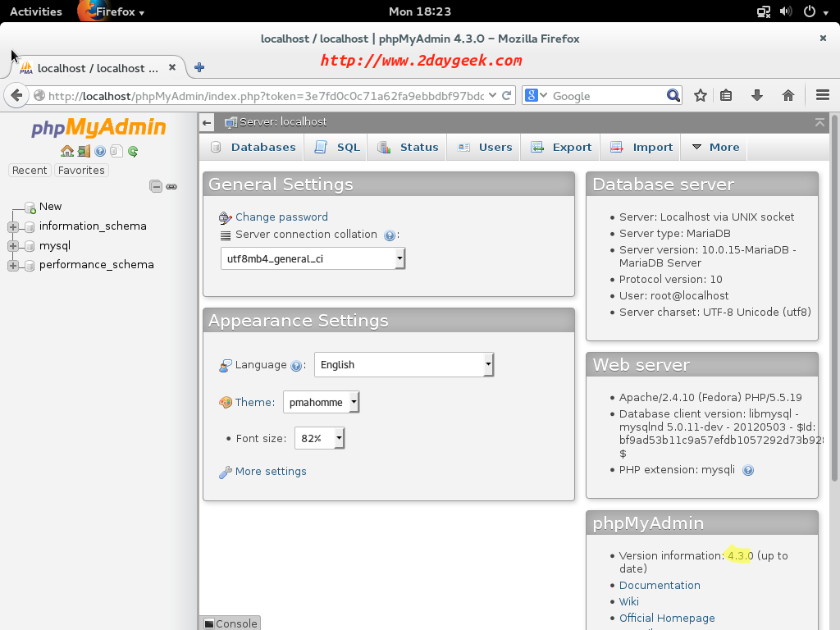Select the mysql database name in the tree
Viewport: 840px width, 630px height.
point(55,246)
